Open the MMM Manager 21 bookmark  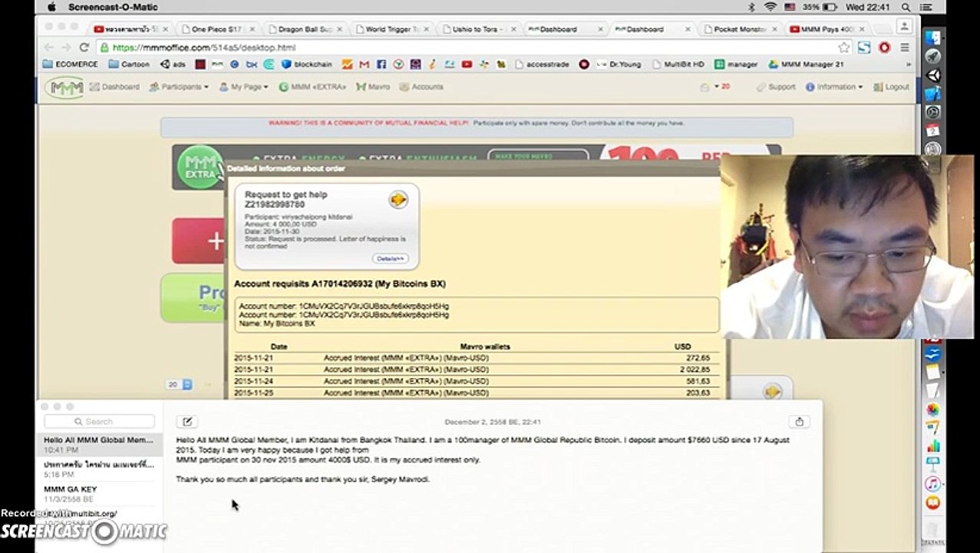point(806,65)
